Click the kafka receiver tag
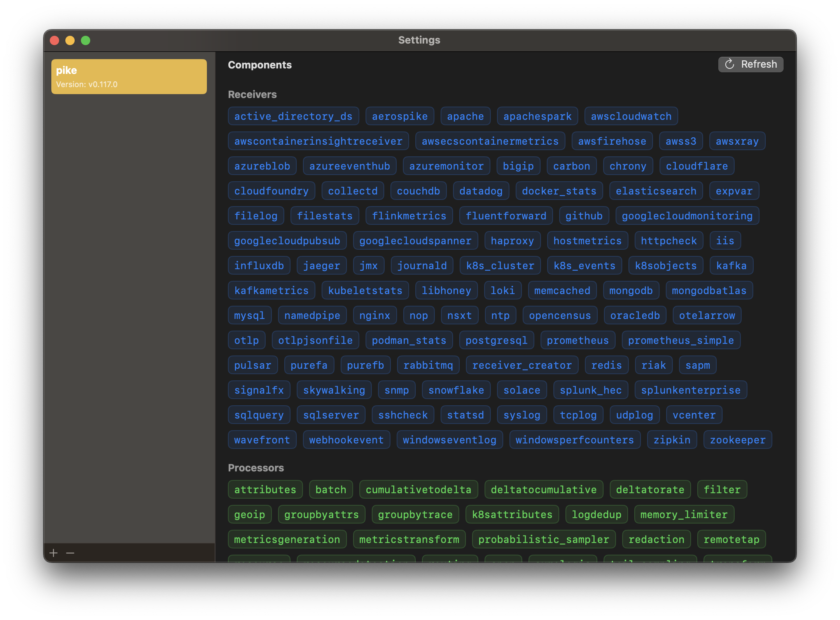Viewport: 840px width, 620px height. tap(731, 266)
